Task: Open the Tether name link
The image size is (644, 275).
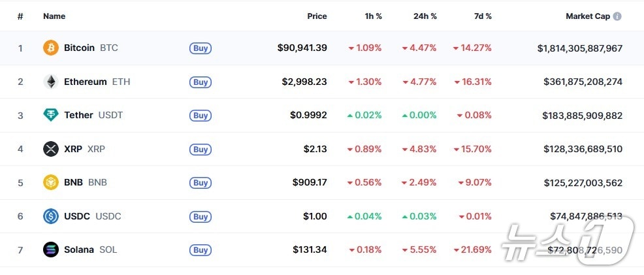Action: point(78,115)
